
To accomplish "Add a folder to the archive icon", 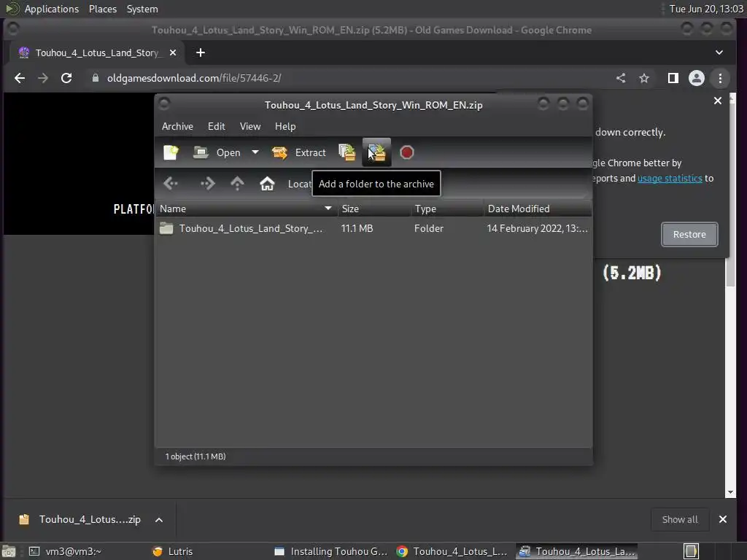I will pyautogui.click(x=377, y=152).
